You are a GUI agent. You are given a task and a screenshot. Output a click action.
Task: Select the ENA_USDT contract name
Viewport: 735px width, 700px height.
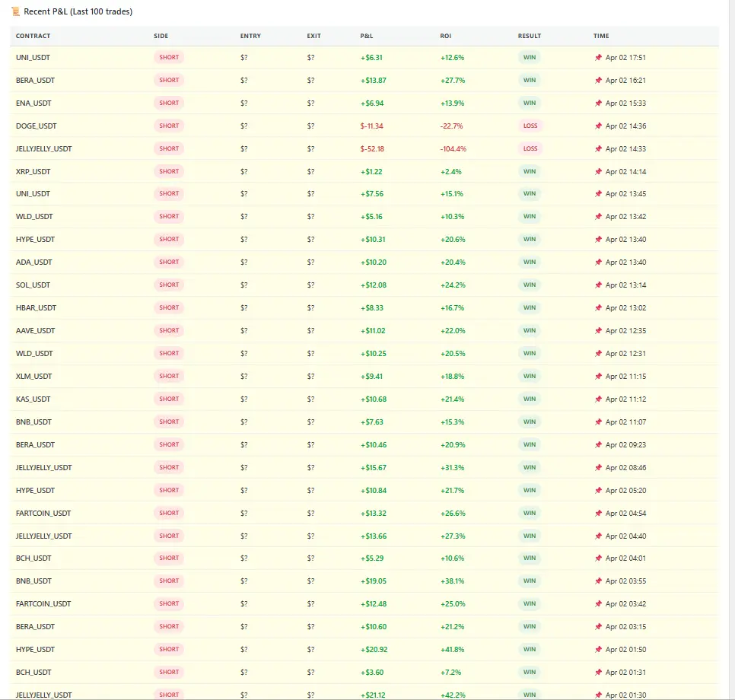click(33, 103)
